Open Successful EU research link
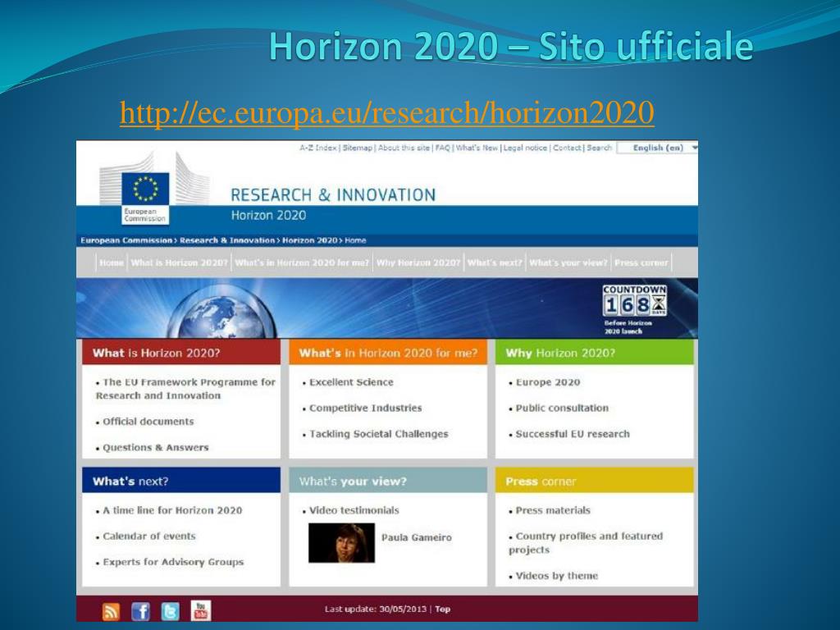This screenshot has height=630, width=840. coord(572,434)
